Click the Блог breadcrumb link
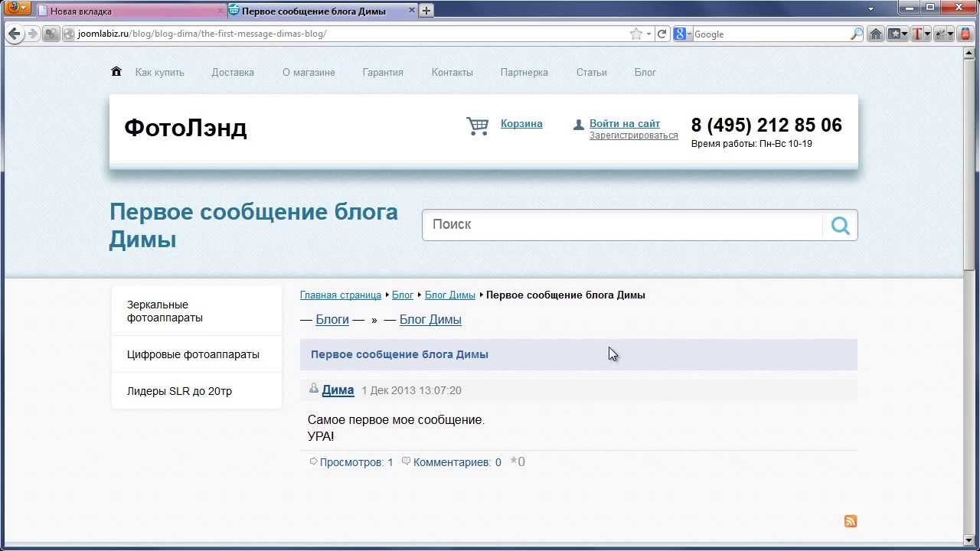This screenshot has height=551, width=980. 403,295
